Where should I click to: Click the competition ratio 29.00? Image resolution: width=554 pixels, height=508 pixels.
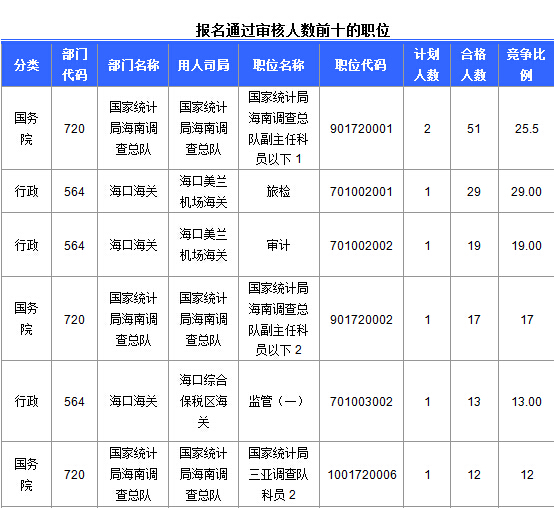click(526, 192)
